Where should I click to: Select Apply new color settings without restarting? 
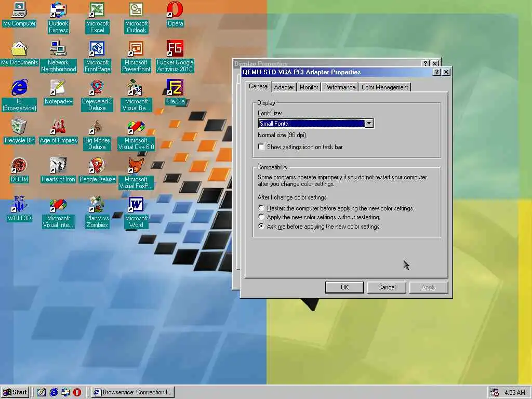261,217
